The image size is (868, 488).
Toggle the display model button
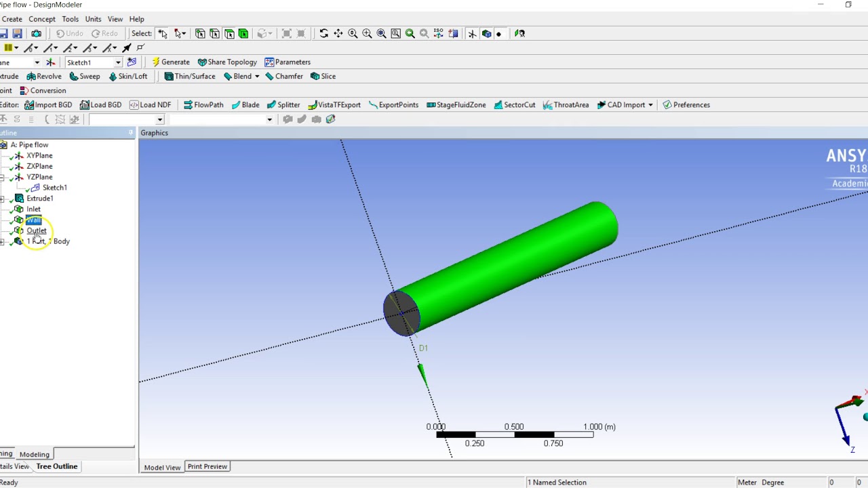click(487, 33)
